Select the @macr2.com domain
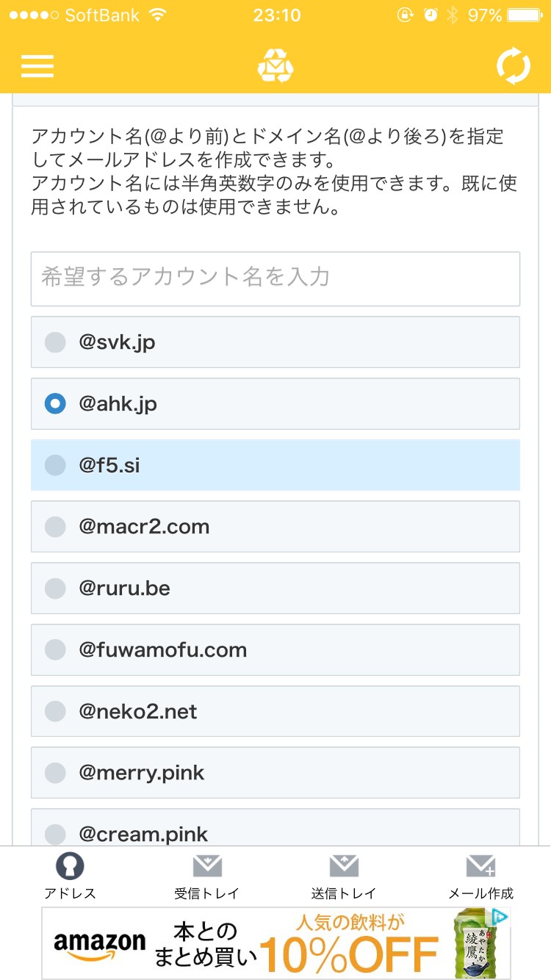 55,527
